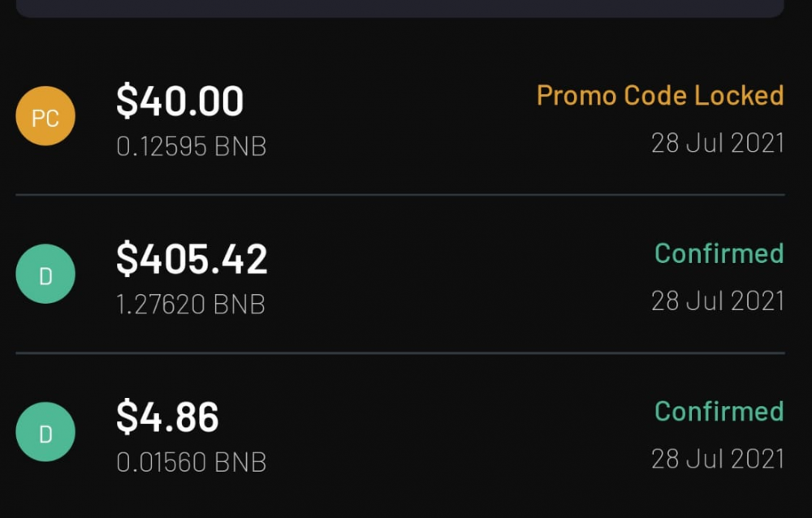The width and height of the screenshot is (812, 518).
Task: Click empty space in the $4.86 row
Action: (455, 434)
